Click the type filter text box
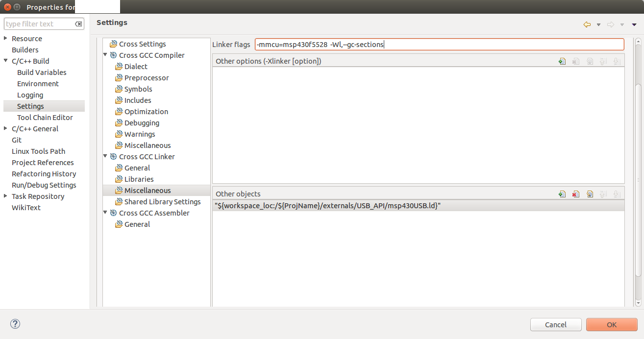The image size is (644, 339). coord(44,24)
